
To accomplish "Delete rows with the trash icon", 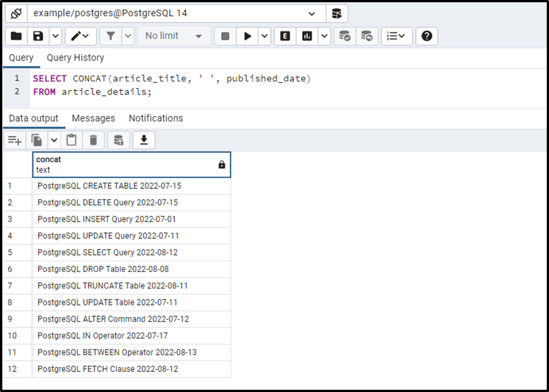I will [x=93, y=140].
